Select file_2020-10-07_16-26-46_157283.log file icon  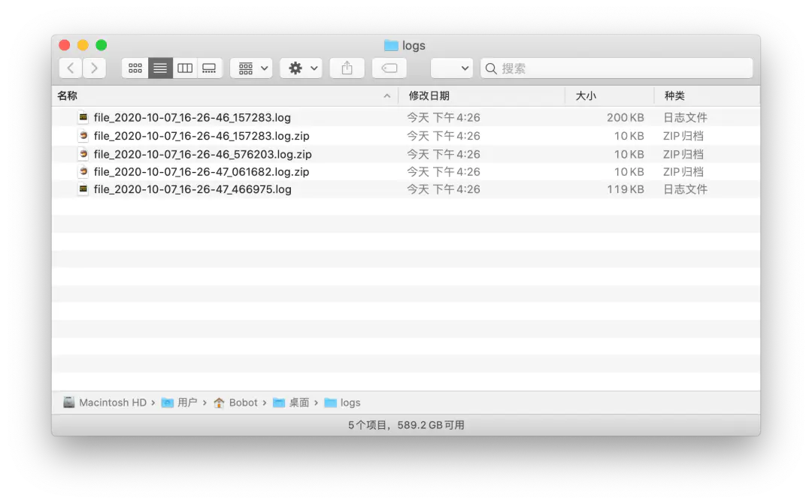[x=83, y=118]
